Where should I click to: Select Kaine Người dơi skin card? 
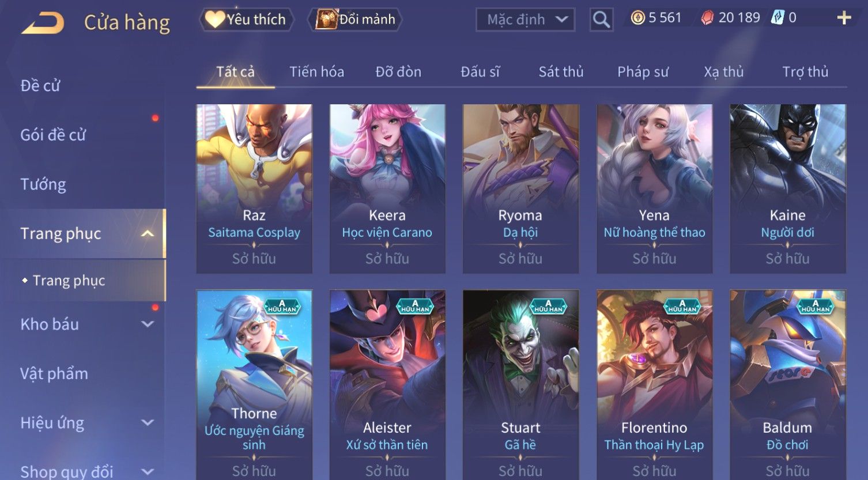pyautogui.click(x=787, y=188)
